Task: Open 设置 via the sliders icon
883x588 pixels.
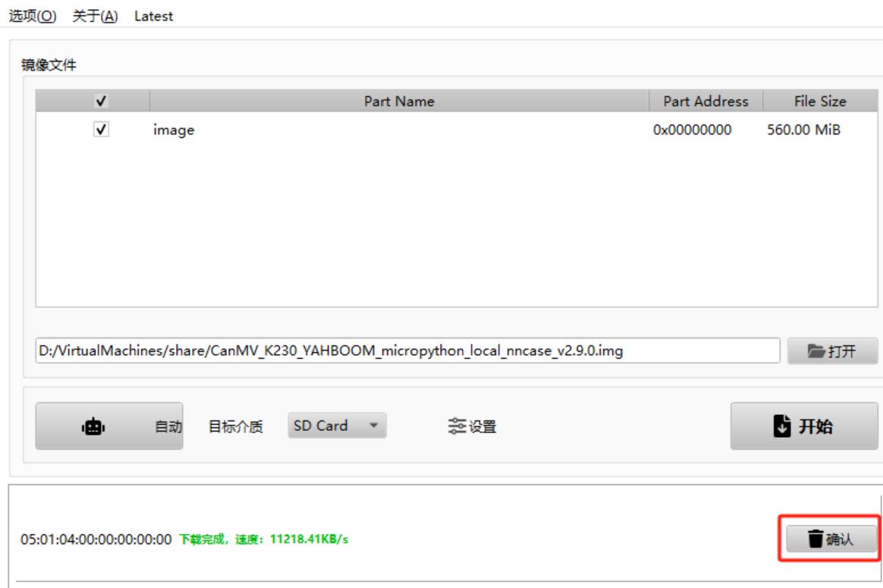Action: tap(457, 426)
